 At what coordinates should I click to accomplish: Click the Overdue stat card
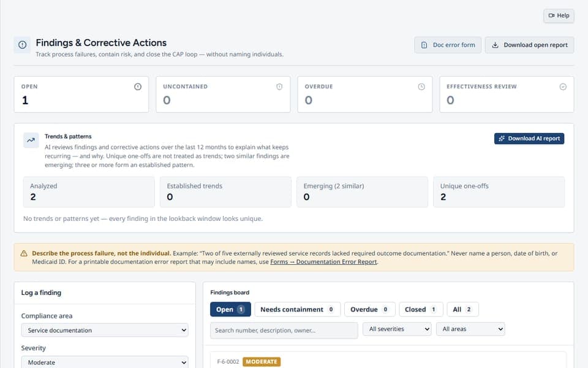[365, 94]
